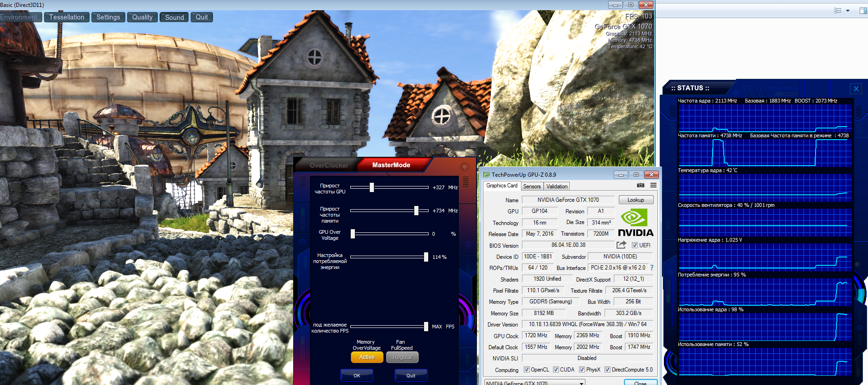Switch to the Graphics Card tab
The height and width of the screenshot is (385, 868).
502,186
